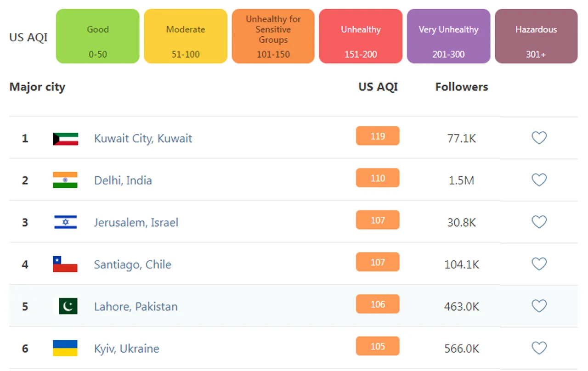This screenshot has height=371, width=588.
Task: Click the Chile flag icon
Action: click(65, 264)
